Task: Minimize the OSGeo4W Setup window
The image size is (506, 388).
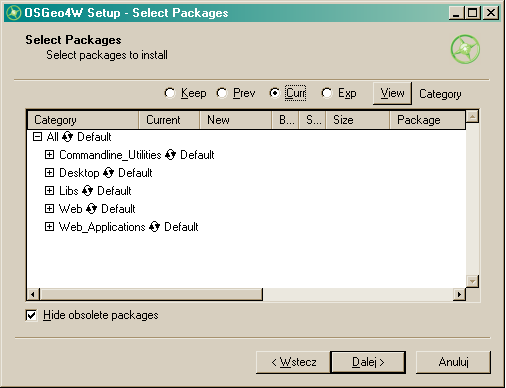Action: 457,13
